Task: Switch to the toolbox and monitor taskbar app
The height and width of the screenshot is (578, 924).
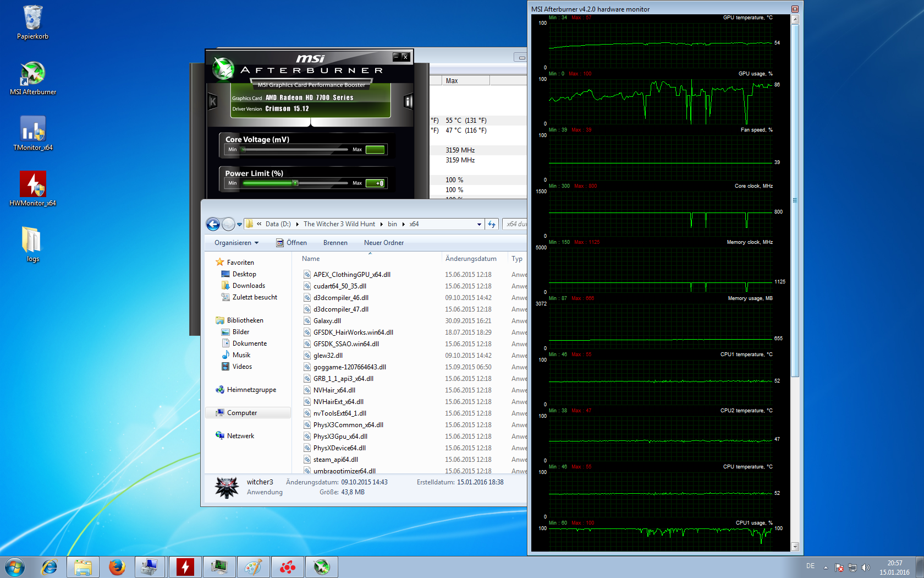Action: click(x=150, y=566)
